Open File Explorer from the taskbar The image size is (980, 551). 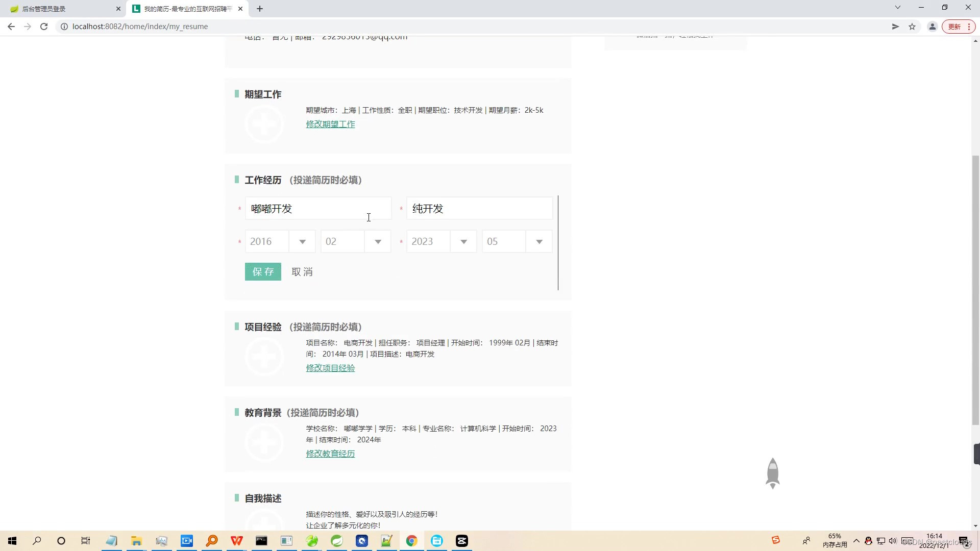[x=136, y=540]
